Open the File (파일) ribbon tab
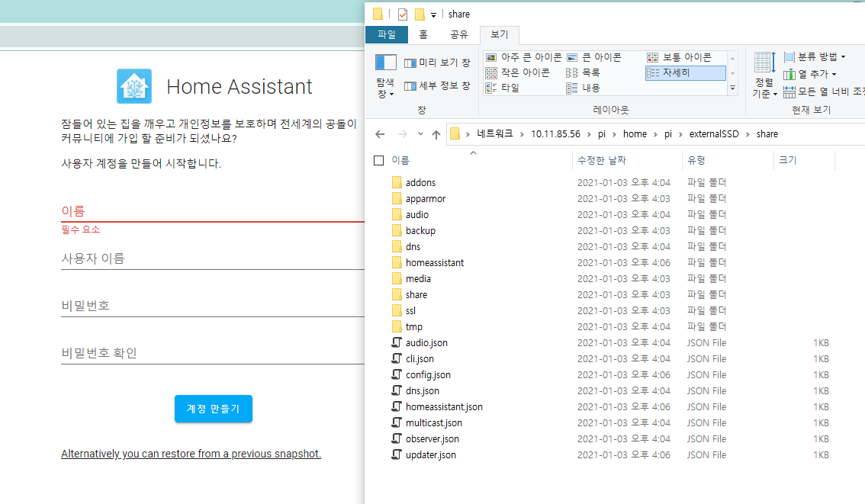 (x=387, y=34)
